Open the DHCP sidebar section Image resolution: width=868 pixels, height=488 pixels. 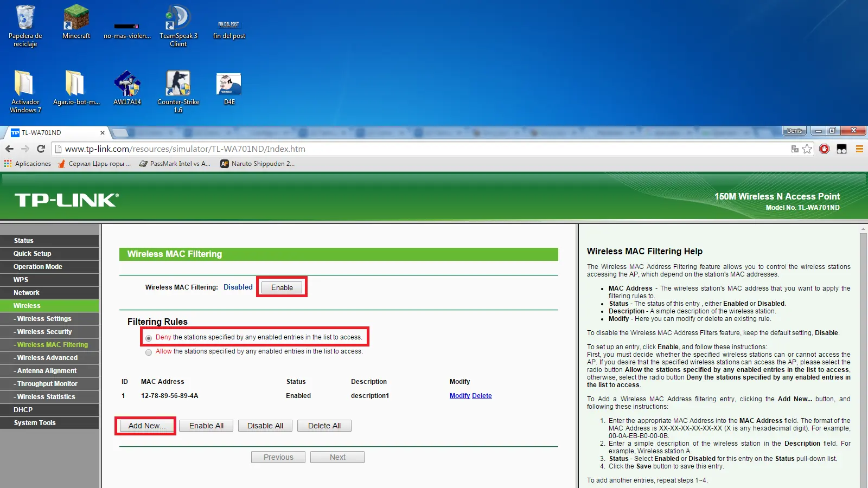pyautogui.click(x=49, y=410)
